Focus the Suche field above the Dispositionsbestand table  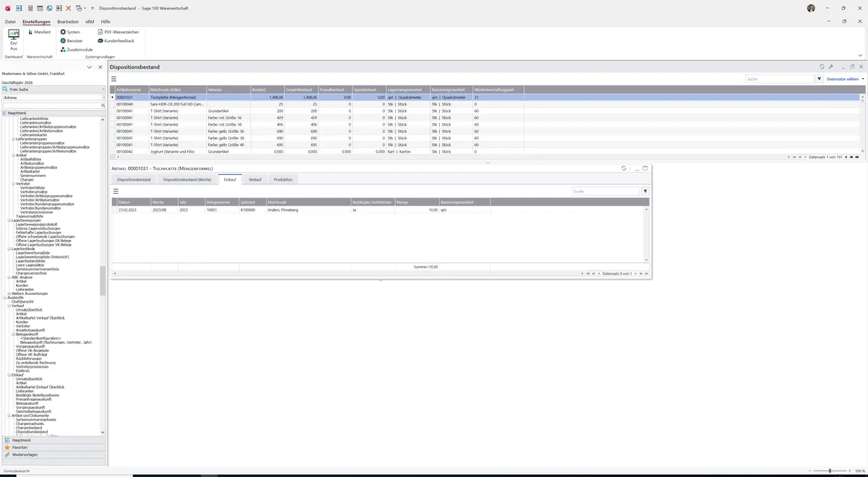pos(780,79)
